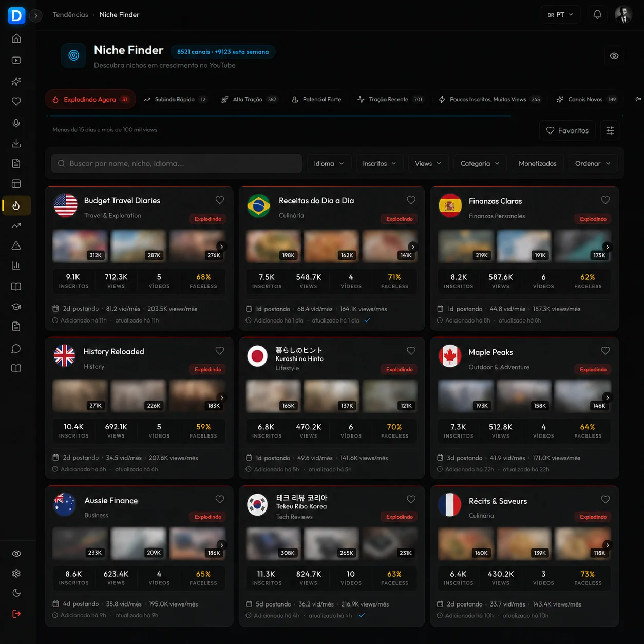
Task: Click the red logout icon
Action: pyautogui.click(x=16, y=614)
